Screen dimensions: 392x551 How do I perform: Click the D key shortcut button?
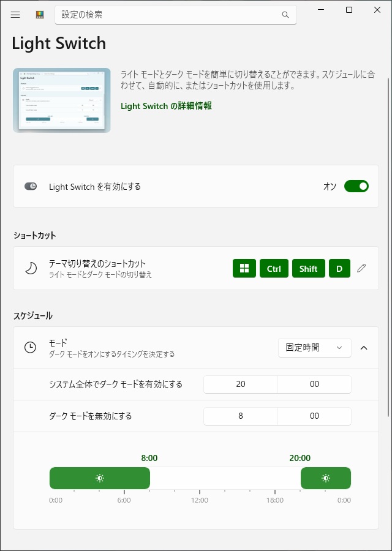339,268
